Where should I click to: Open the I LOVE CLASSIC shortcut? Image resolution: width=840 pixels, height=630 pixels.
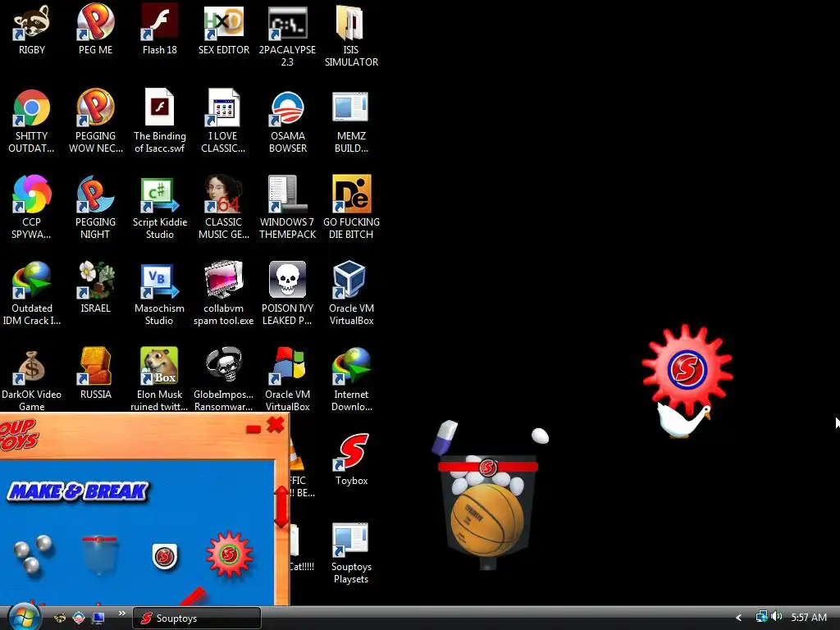[223, 121]
